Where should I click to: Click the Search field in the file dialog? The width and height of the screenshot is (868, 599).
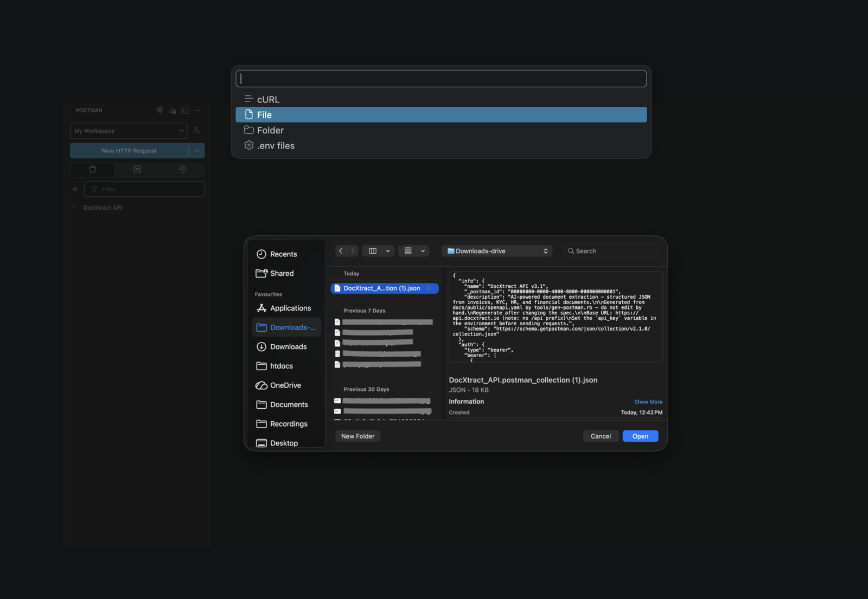coord(611,251)
